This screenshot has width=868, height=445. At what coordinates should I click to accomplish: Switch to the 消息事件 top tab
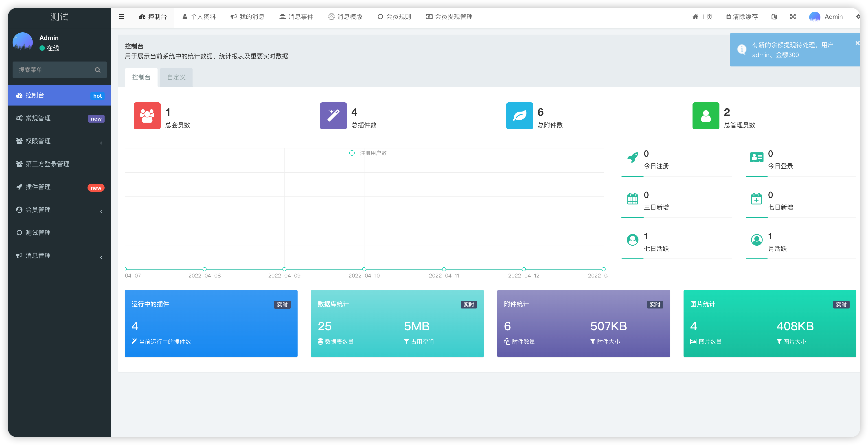pyautogui.click(x=296, y=17)
